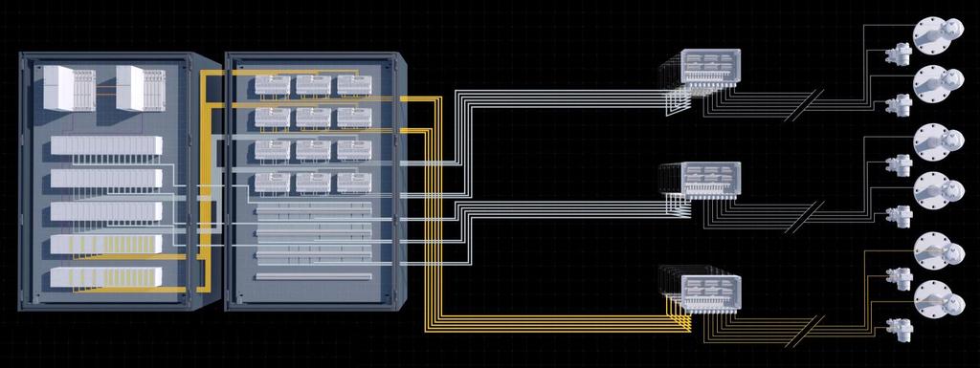The height and width of the screenshot is (368, 980).
Task: Select the topmost I/O rack in left cabinet
Action: (x=106, y=146)
